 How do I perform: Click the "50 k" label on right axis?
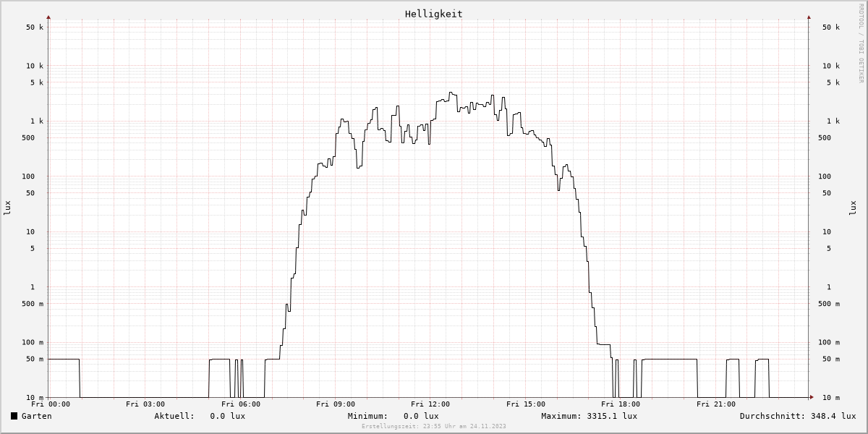coord(831,27)
